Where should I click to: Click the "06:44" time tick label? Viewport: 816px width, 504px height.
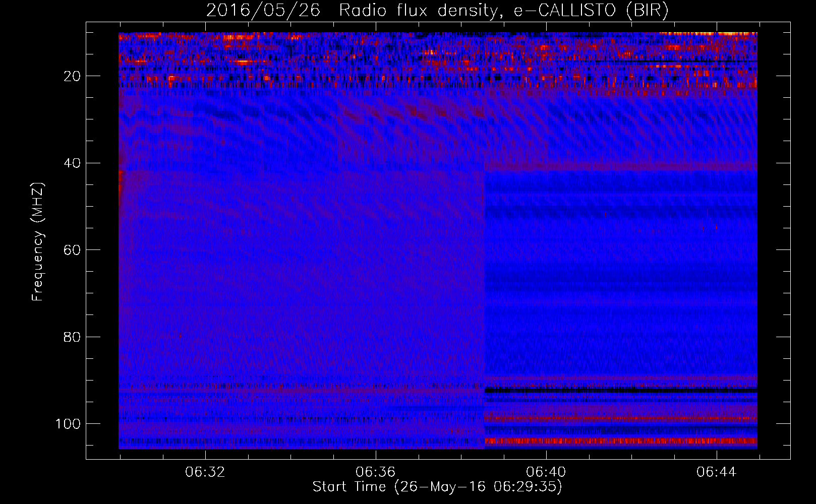717,472
